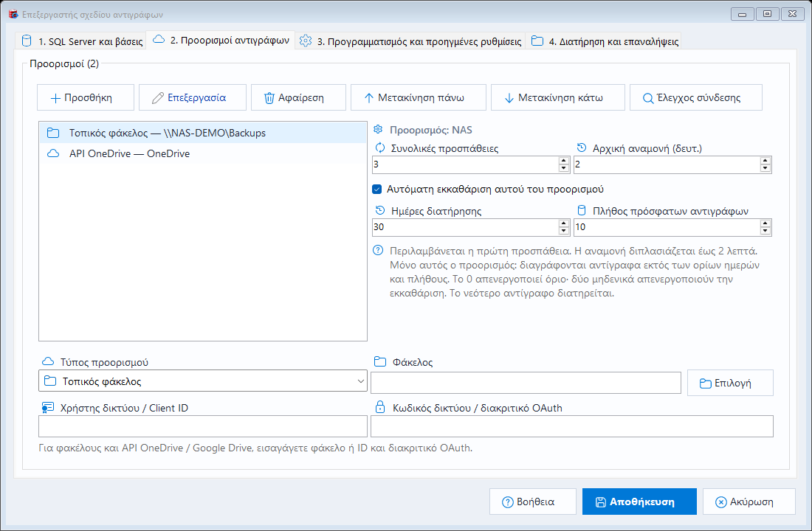Click the lock icon by Κωδικός δικτύου
812x531 pixels.
coord(379,407)
